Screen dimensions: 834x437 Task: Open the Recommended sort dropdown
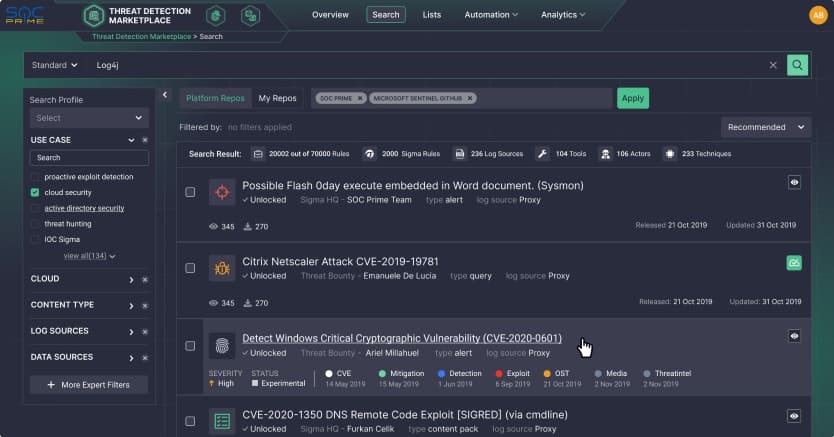pyautogui.click(x=765, y=127)
